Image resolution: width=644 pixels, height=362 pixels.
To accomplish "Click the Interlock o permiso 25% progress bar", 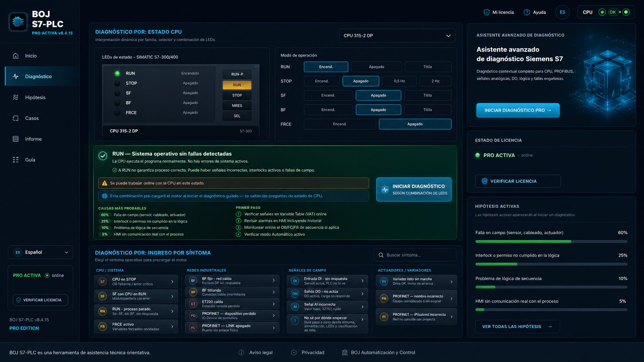I will [551, 264].
